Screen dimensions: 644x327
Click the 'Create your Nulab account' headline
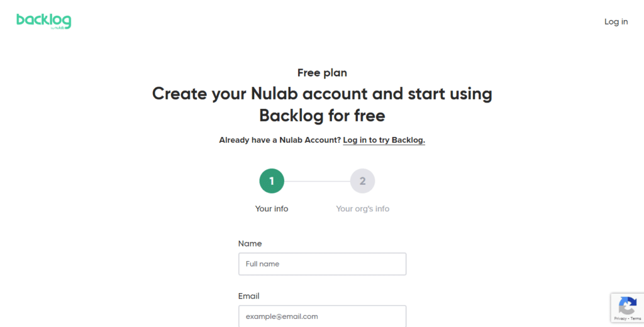pyautogui.click(x=322, y=94)
